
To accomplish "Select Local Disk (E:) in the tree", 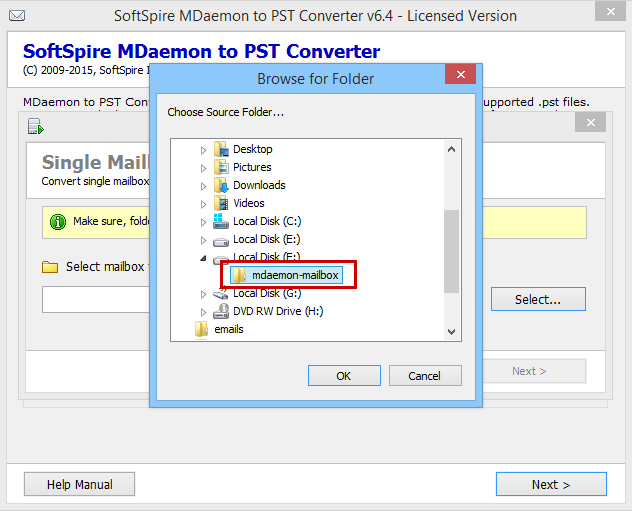I will 267,239.
